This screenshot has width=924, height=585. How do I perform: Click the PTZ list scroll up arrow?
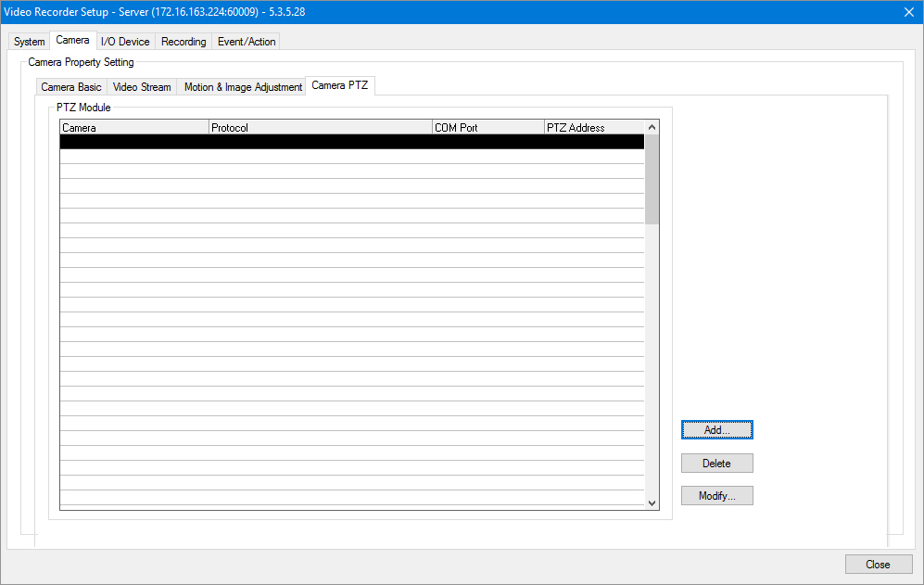652,128
